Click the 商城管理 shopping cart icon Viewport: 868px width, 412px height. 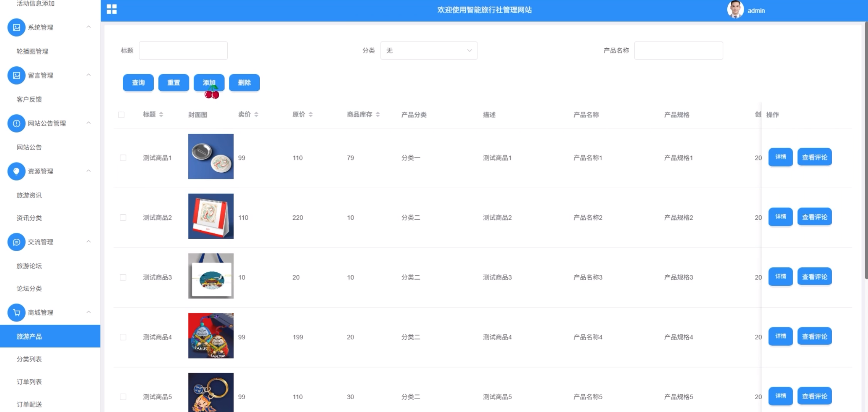(x=16, y=313)
